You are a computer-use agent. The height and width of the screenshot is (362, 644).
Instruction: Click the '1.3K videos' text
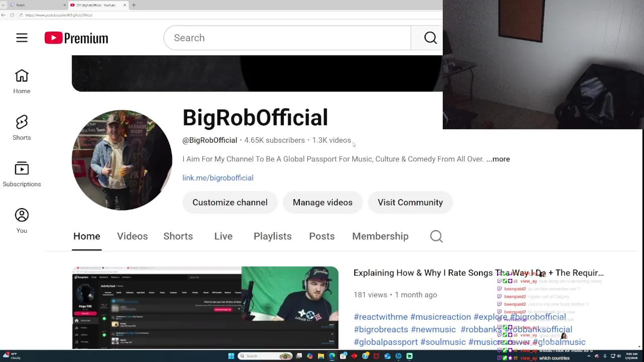pyautogui.click(x=332, y=140)
